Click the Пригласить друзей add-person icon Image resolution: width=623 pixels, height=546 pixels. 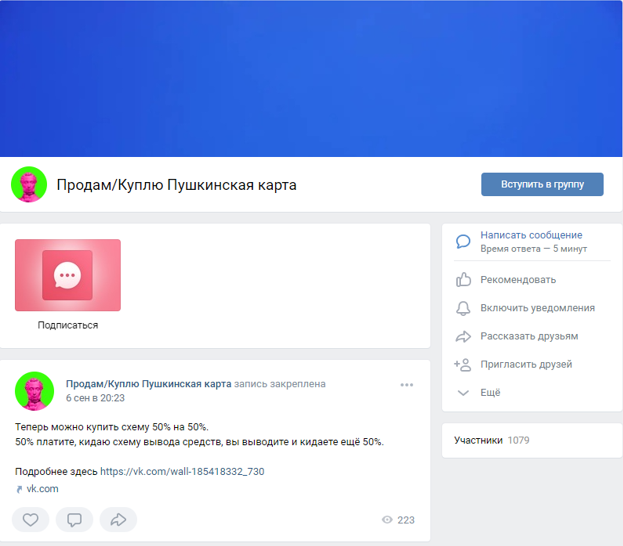[463, 365]
